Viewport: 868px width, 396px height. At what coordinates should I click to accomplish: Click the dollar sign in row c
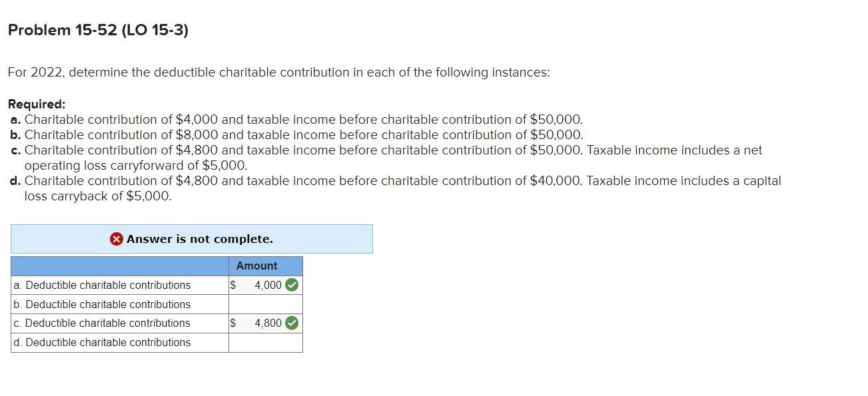click(232, 323)
